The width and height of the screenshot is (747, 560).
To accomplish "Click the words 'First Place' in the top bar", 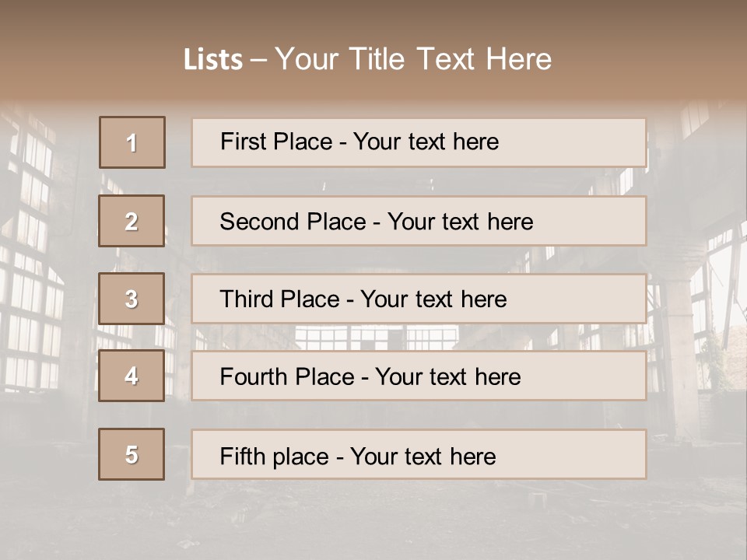I will pyautogui.click(x=276, y=142).
